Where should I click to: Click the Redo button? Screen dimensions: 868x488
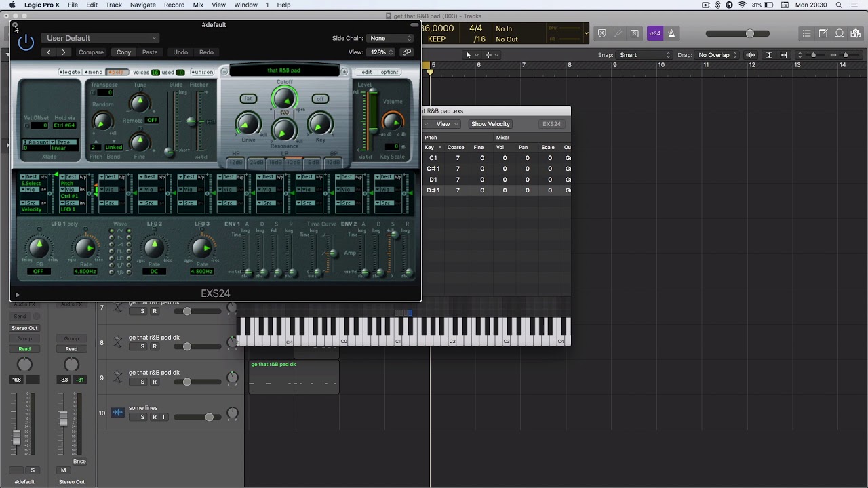[206, 52]
